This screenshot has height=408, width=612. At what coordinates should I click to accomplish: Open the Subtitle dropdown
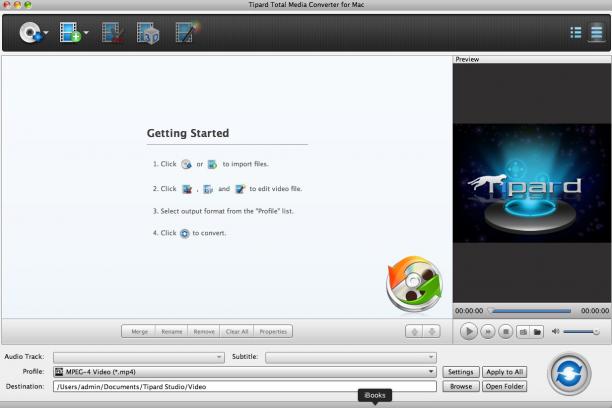[350, 357]
